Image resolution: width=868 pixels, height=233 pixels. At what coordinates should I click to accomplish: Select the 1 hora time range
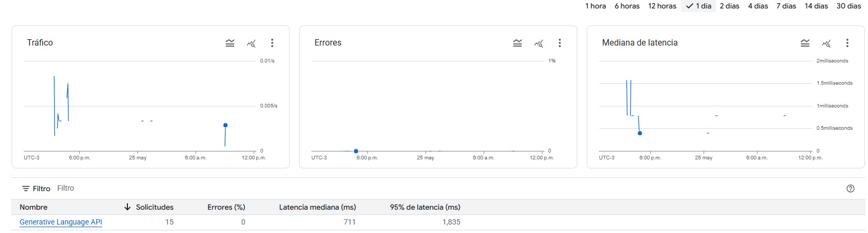click(x=595, y=6)
